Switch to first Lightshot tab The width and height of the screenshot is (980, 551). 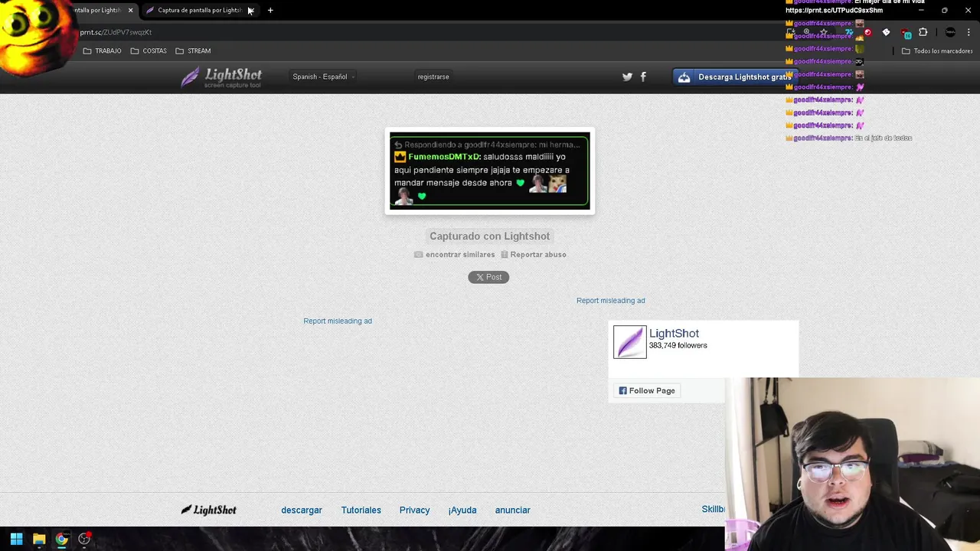click(x=98, y=10)
